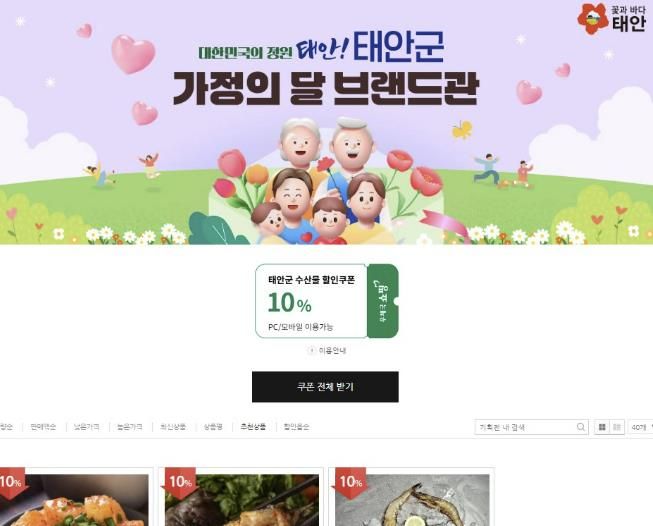The height and width of the screenshot is (526, 653).
Task: Click 10% badge on middle product
Action: pyautogui.click(x=180, y=482)
